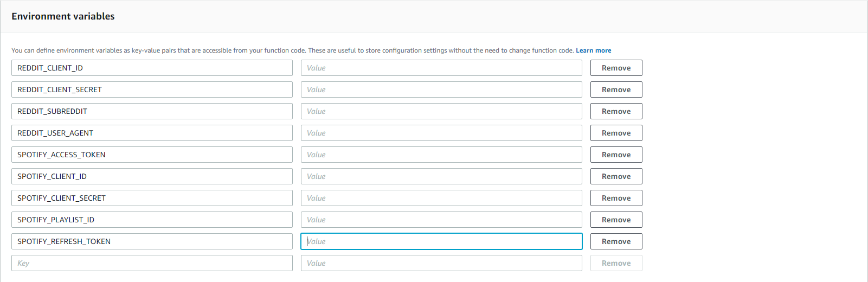
Task: Edit the REDDIT_USER_AGENT key field
Action: 152,133
